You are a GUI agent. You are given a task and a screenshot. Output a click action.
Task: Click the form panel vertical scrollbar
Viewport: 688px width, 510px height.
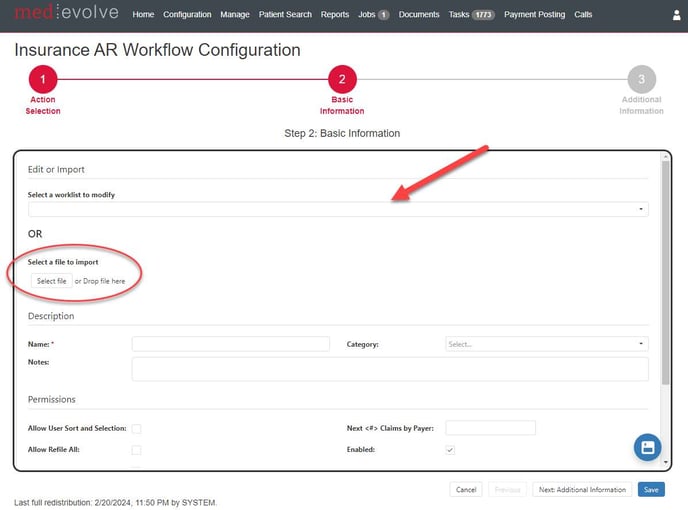(666, 300)
